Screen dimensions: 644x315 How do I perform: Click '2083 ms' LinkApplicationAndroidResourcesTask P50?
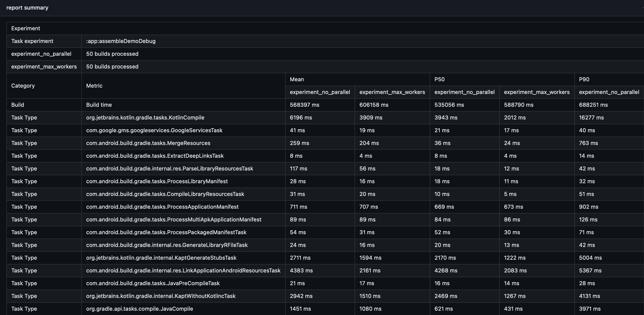coord(515,271)
